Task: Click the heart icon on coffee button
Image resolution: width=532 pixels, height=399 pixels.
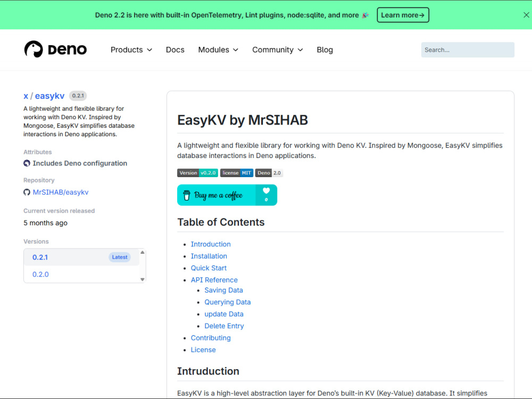Action: click(x=267, y=191)
